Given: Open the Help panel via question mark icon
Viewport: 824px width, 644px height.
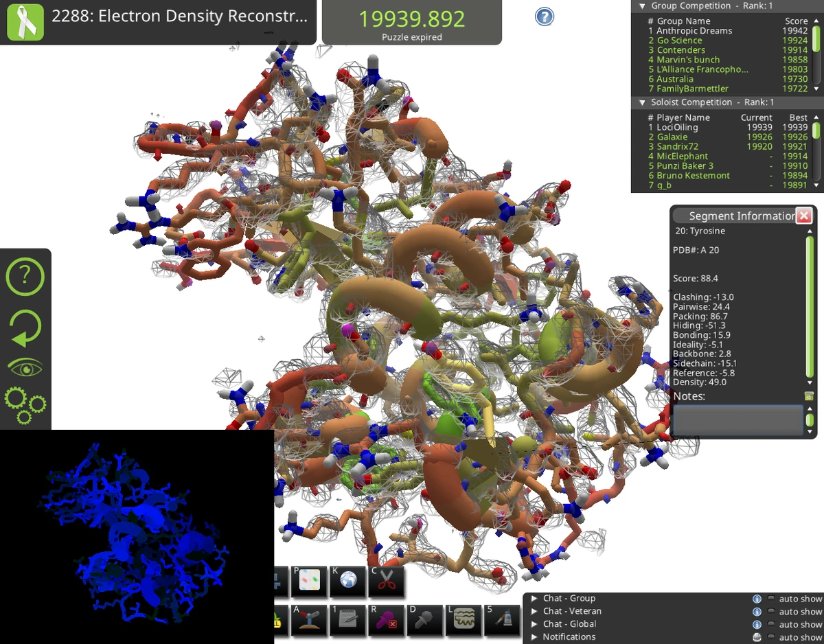Looking at the screenshot, I should 25,277.
